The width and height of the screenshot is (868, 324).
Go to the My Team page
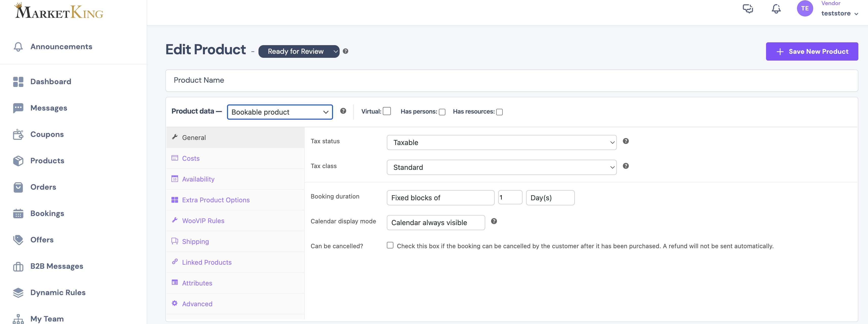click(x=47, y=319)
